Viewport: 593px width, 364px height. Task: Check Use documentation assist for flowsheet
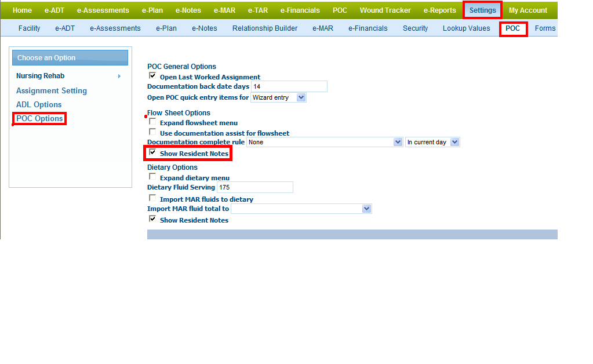pos(152,132)
